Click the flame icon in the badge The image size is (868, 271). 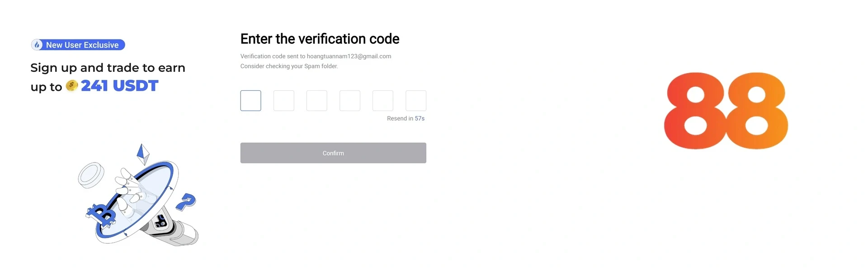pyautogui.click(x=38, y=45)
